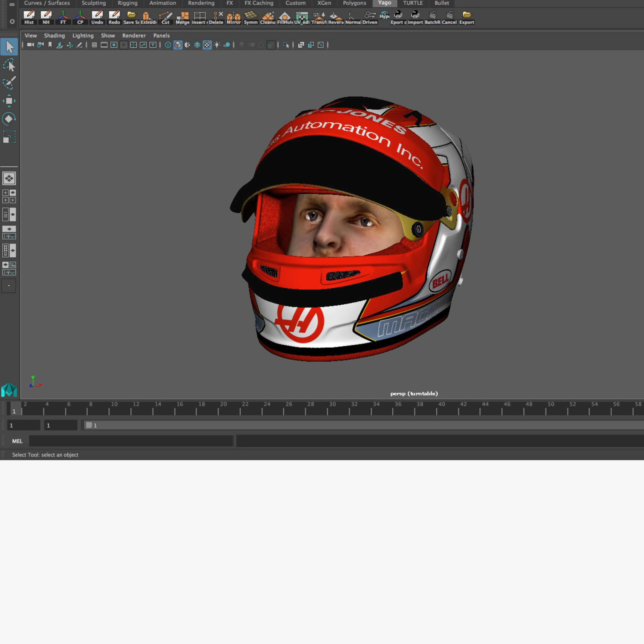Toggle isolate select in viewport
644x644 pixels.
pos(285,45)
